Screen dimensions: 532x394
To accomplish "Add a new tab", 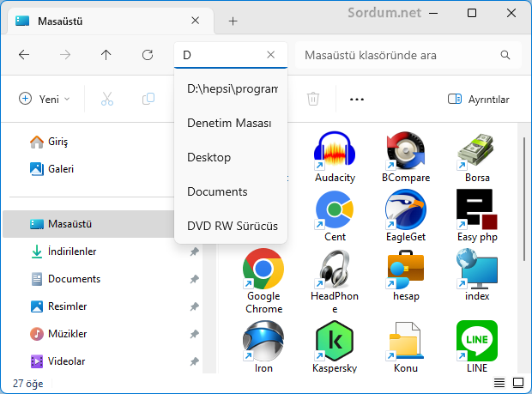I will (x=233, y=21).
